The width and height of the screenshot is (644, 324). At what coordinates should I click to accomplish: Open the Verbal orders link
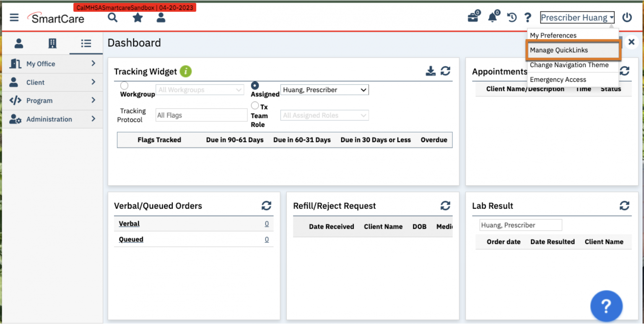[x=129, y=224]
